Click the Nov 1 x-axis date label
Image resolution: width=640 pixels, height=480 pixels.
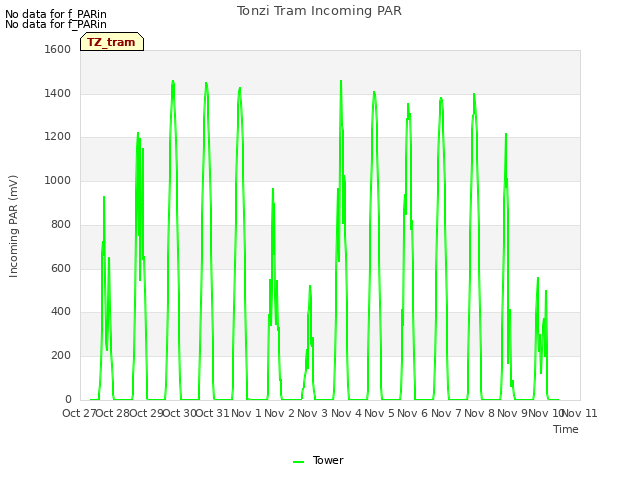tap(246, 413)
